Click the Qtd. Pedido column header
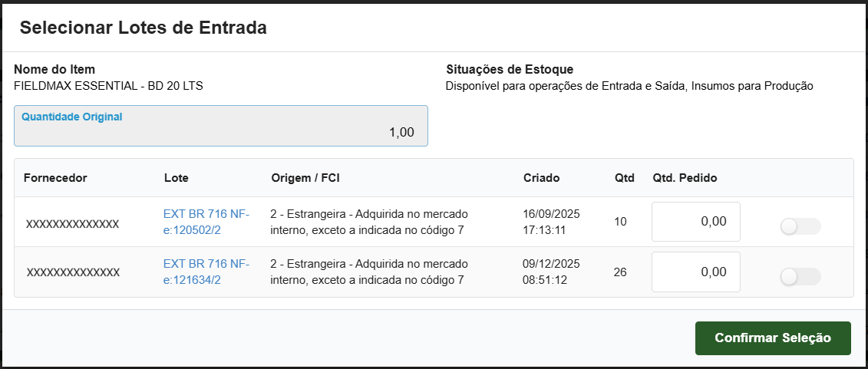 tap(685, 178)
